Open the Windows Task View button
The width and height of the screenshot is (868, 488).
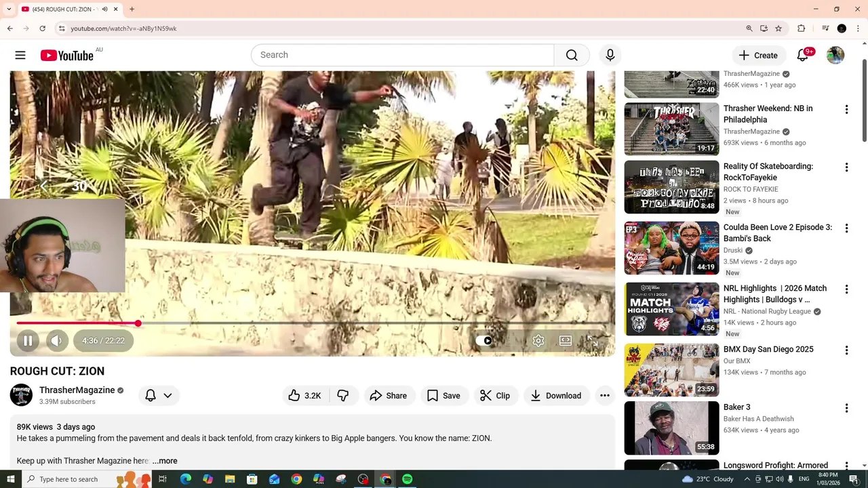(163, 479)
